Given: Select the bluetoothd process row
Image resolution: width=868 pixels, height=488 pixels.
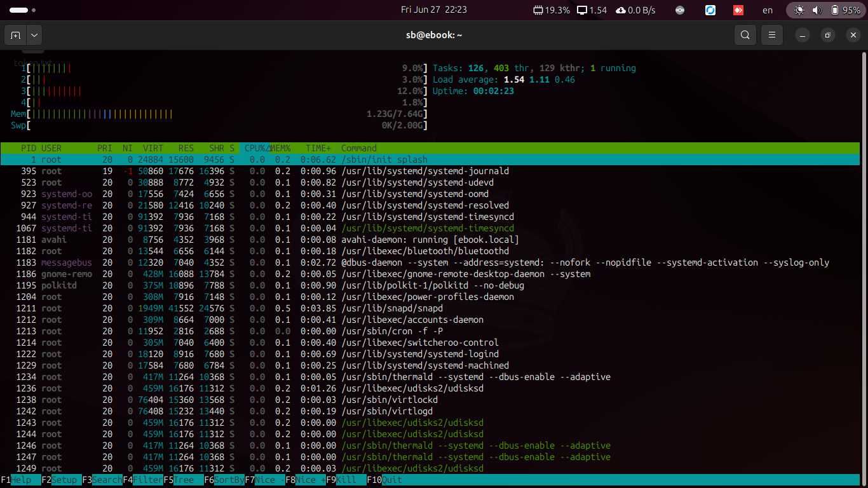Looking at the screenshot, I should pyautogui.click(x=430, y=251).
